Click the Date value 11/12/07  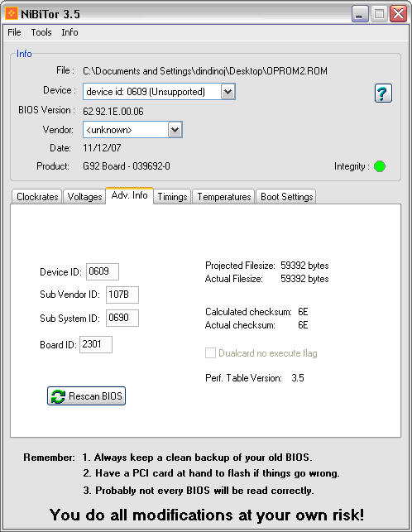click(102, 148)
